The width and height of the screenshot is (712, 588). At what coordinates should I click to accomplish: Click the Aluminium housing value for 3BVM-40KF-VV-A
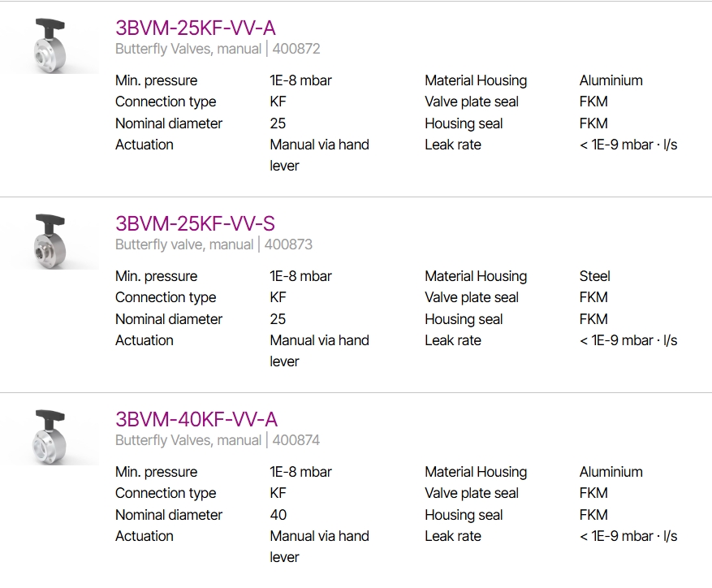pyautogui.click(x=611, y=472)
